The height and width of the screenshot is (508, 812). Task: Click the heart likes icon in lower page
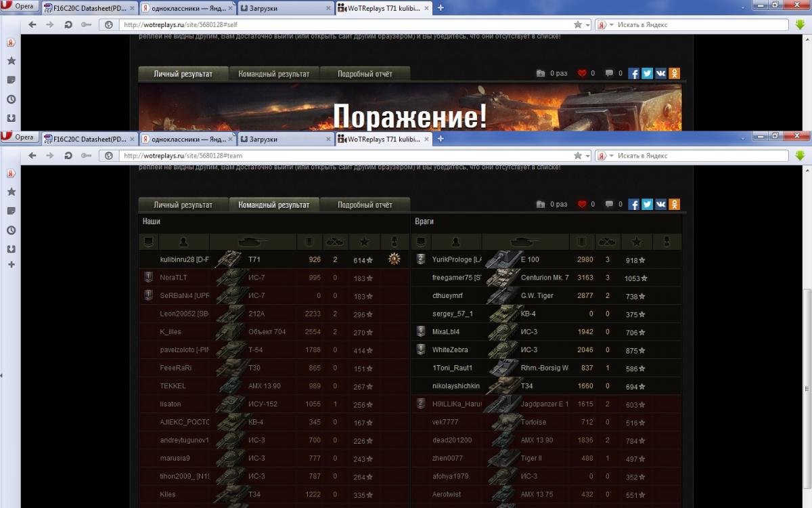582,205
